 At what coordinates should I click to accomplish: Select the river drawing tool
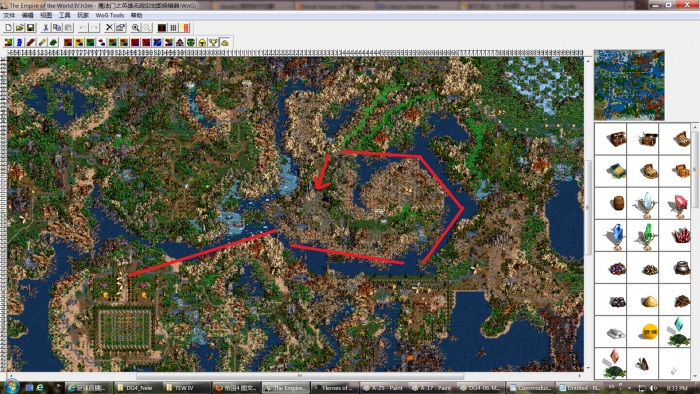pyautogui.click(x=20, y=43)
